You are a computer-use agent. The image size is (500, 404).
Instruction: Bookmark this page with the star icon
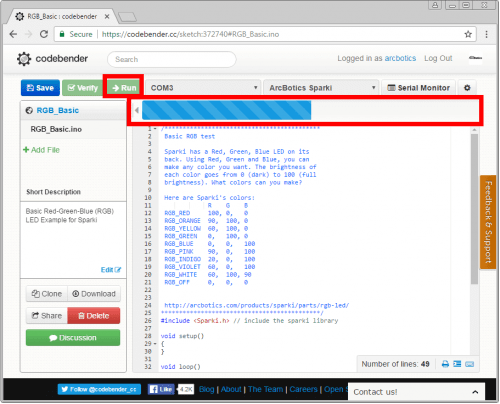[468, 34]
